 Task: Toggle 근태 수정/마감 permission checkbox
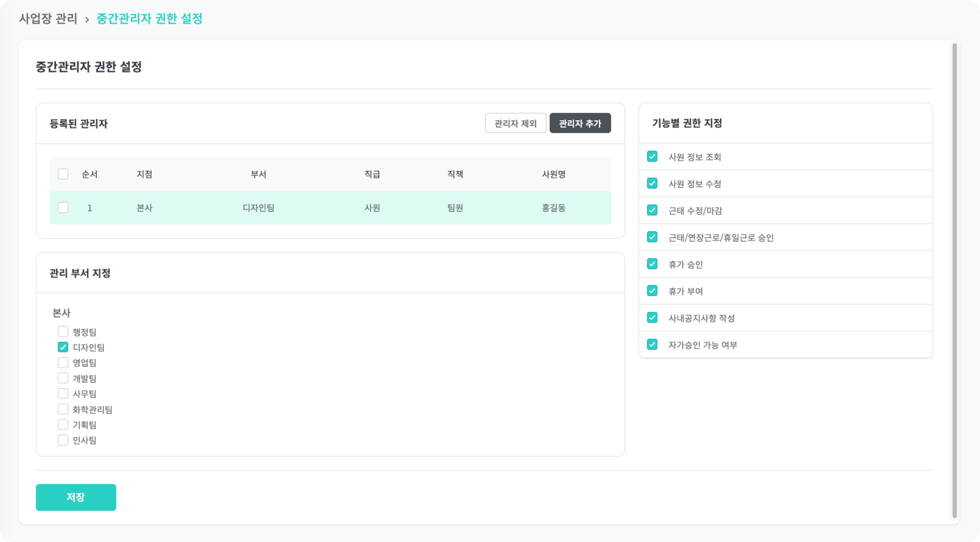coord(652,210)
